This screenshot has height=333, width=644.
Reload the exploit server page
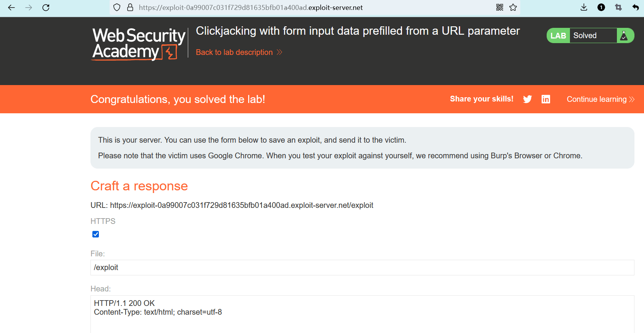tap(46, 8)
